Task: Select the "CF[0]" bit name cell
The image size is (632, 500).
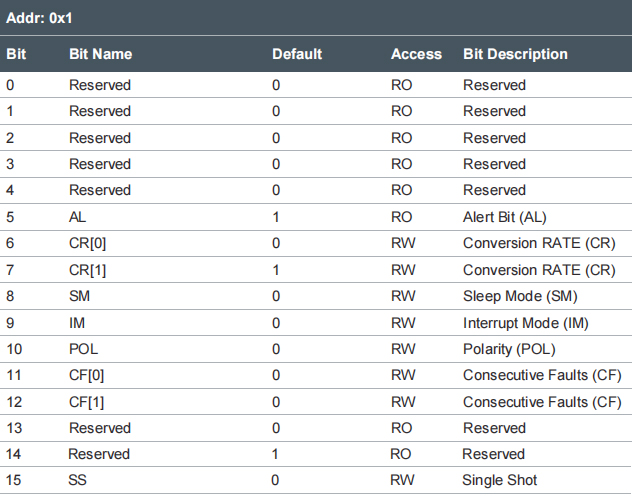Action: [86, 375]
